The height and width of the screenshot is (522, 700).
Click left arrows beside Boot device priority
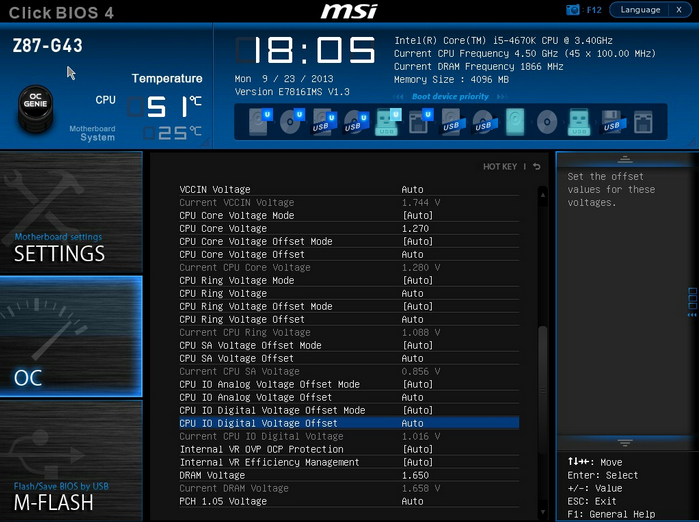click(398, 96)
